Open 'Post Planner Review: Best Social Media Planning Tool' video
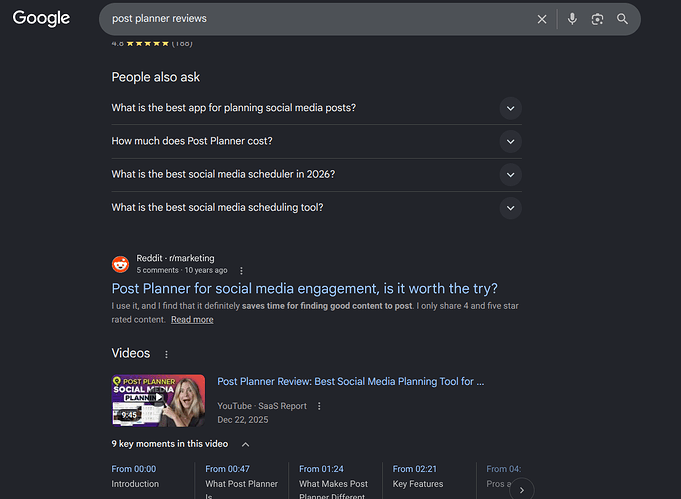Image resolution: width=681 pixels, height=499 pixels. [350, 381]
